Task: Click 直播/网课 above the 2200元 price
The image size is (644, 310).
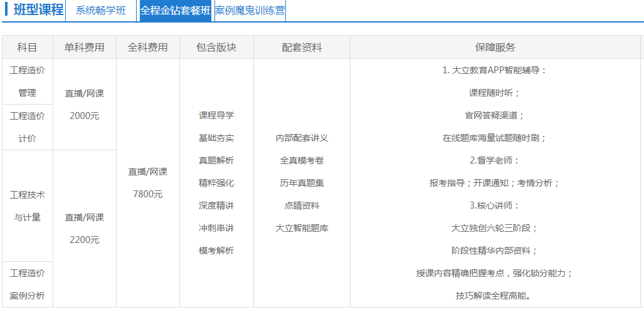Action: click(85, 217)
